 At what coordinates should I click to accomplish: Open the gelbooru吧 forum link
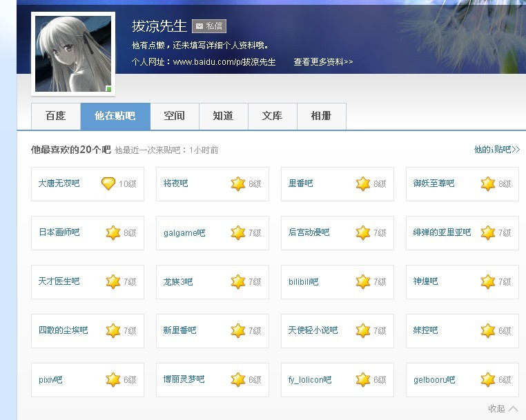434,379
